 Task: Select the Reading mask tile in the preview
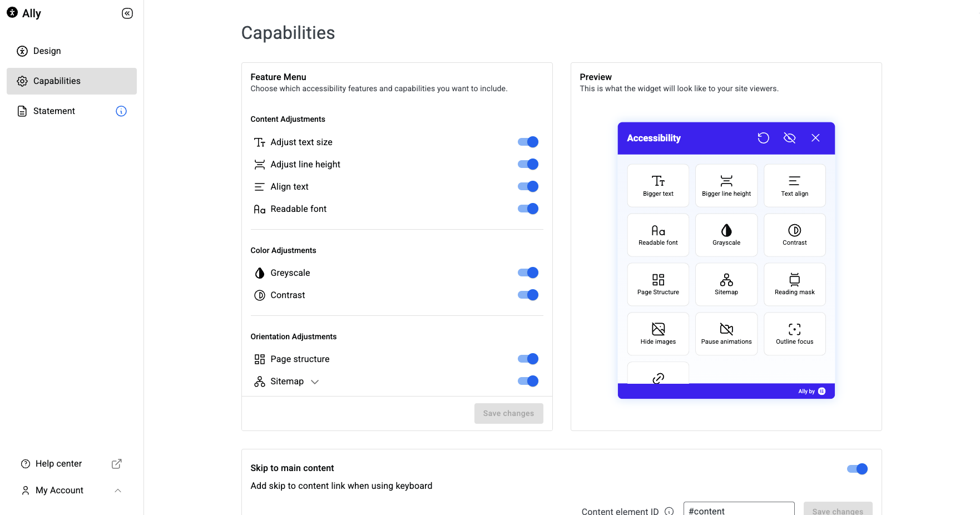(x=794, y=284)
